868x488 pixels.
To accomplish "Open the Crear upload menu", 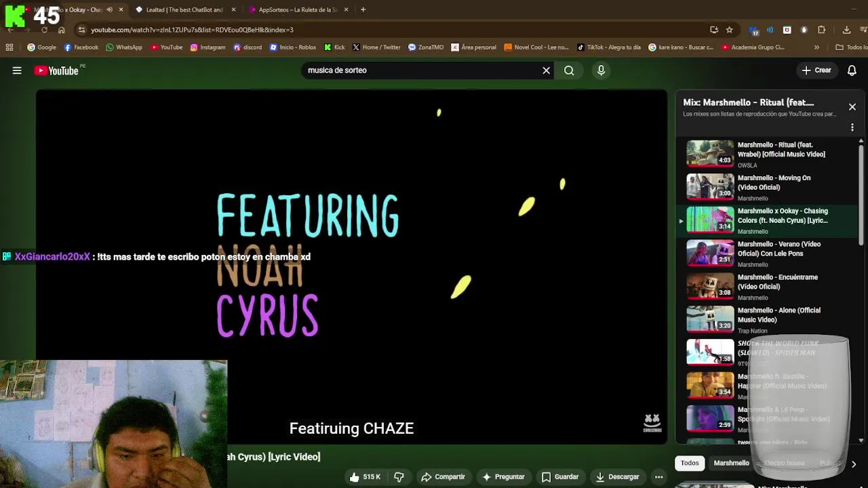I will point(816,70).
